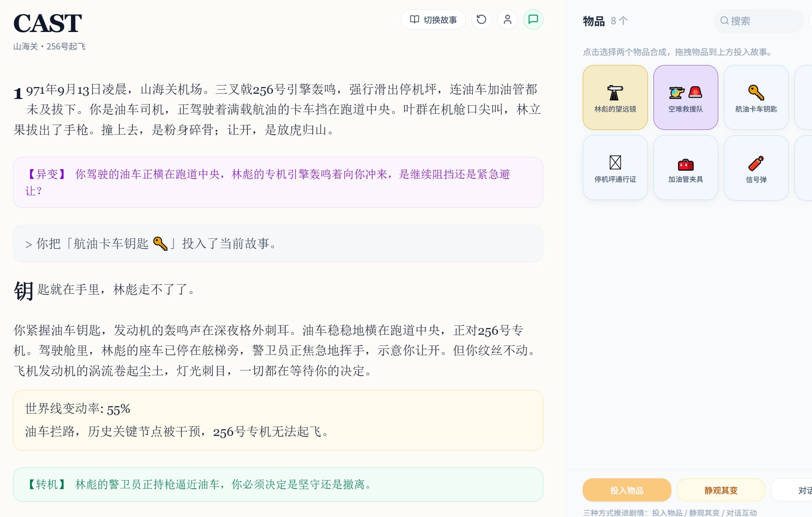The height and width of the screenshot is (517, 812).
Task: Click the 【异变】 event prompt box
Action: click(x=278, y=182)
